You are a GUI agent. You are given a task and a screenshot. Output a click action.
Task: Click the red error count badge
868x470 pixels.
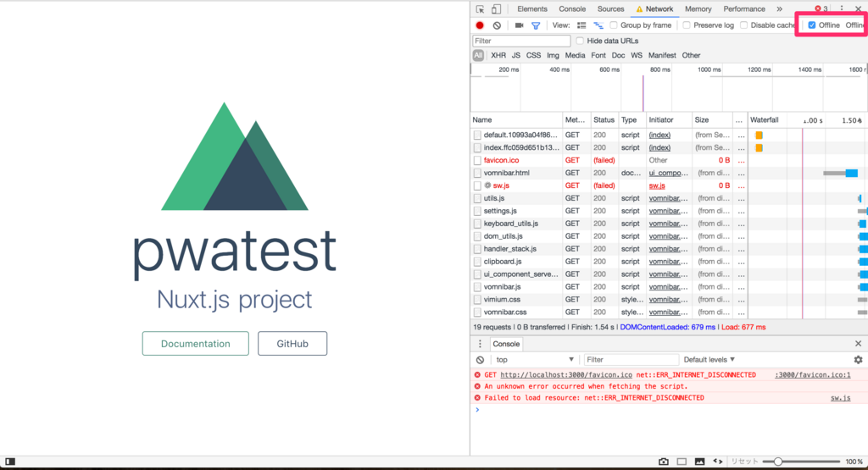(821, 8)
